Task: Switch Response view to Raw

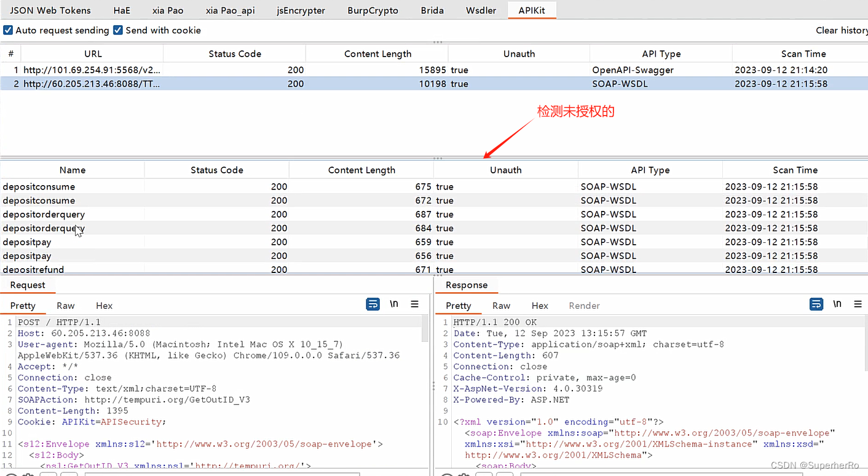Action: [502, 306]
